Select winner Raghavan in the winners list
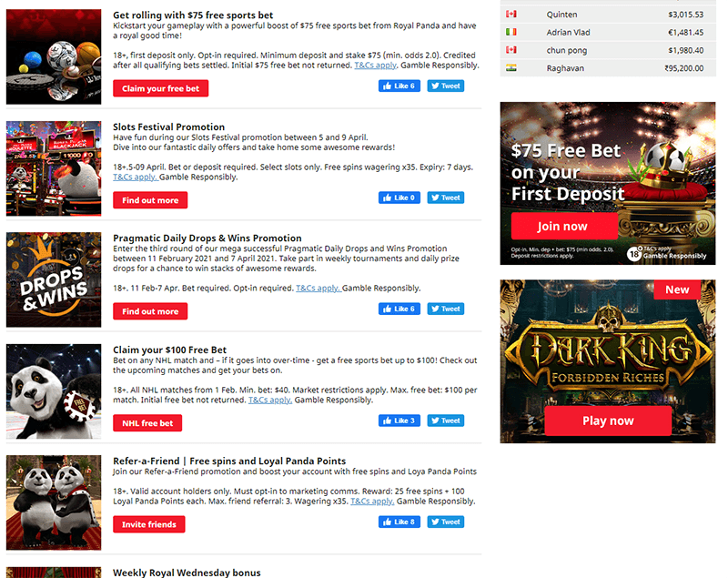The width and height of the screenshot is (728, 578). 566,67
